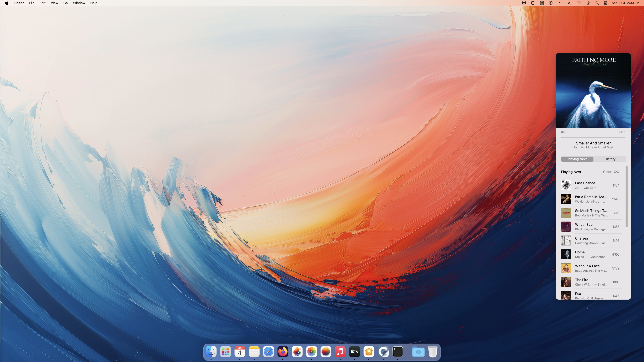Click the muted volume menu bar icon
Screen dimensions: 644x362
click(x=569, y=3)
